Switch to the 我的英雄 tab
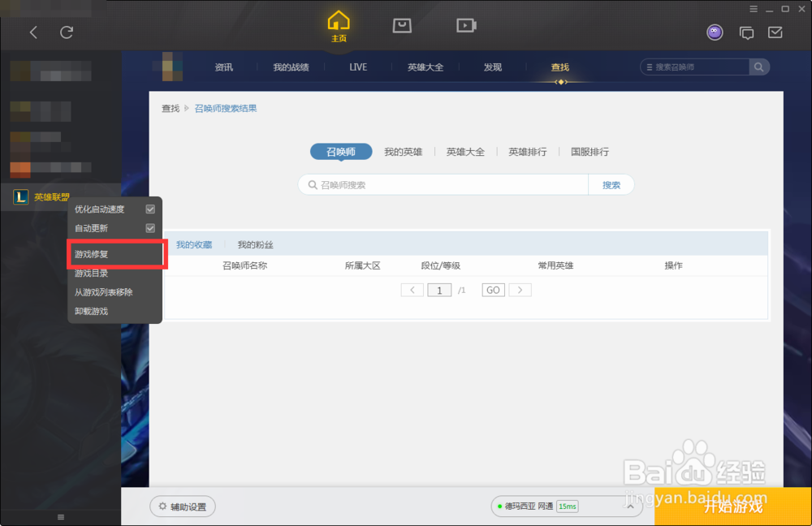 tap(404, 151)
